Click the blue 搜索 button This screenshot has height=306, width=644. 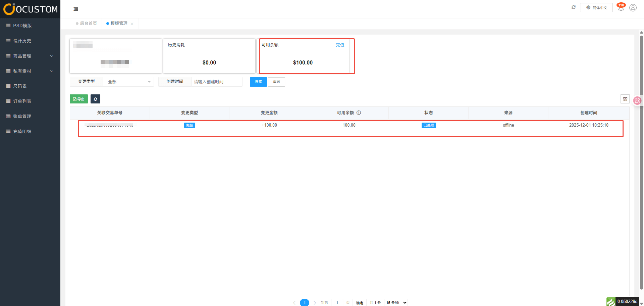point(258,82)
